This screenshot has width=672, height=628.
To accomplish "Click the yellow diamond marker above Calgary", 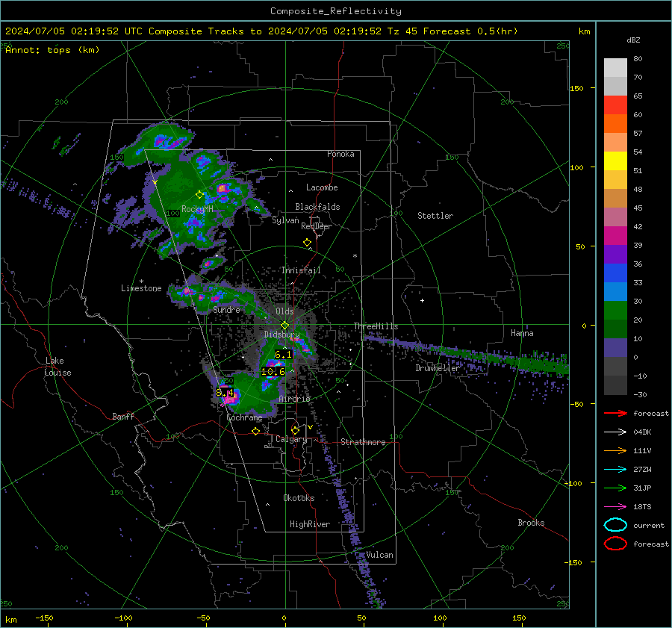I will pyautogui.click(x=295, y=430).
